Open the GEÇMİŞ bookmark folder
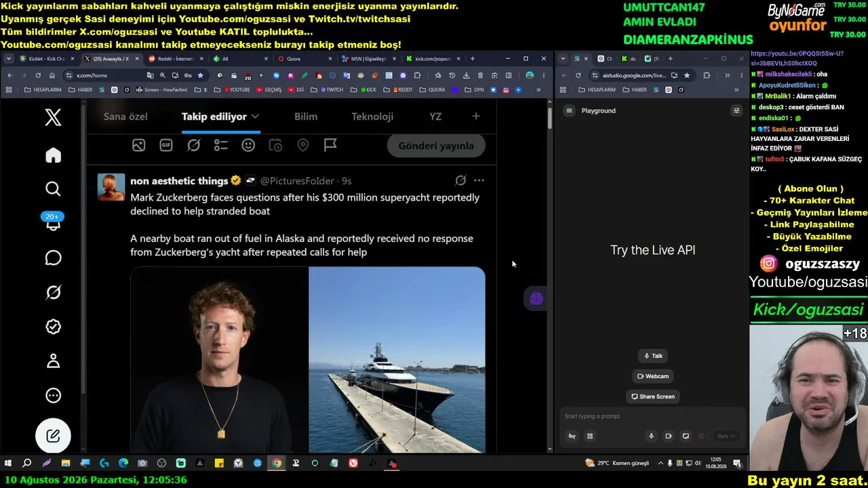 click(269, 89)
